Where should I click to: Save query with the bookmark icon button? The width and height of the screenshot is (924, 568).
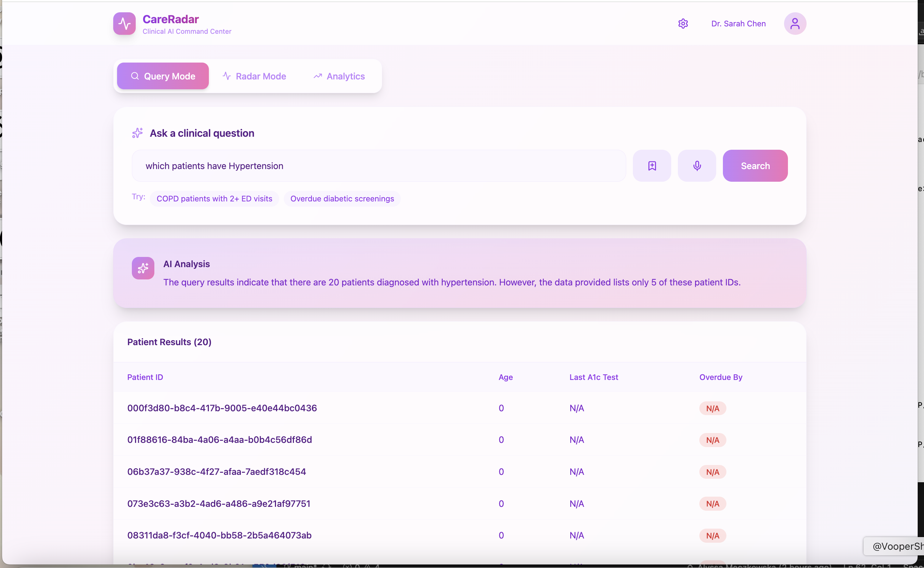[652, 166]
